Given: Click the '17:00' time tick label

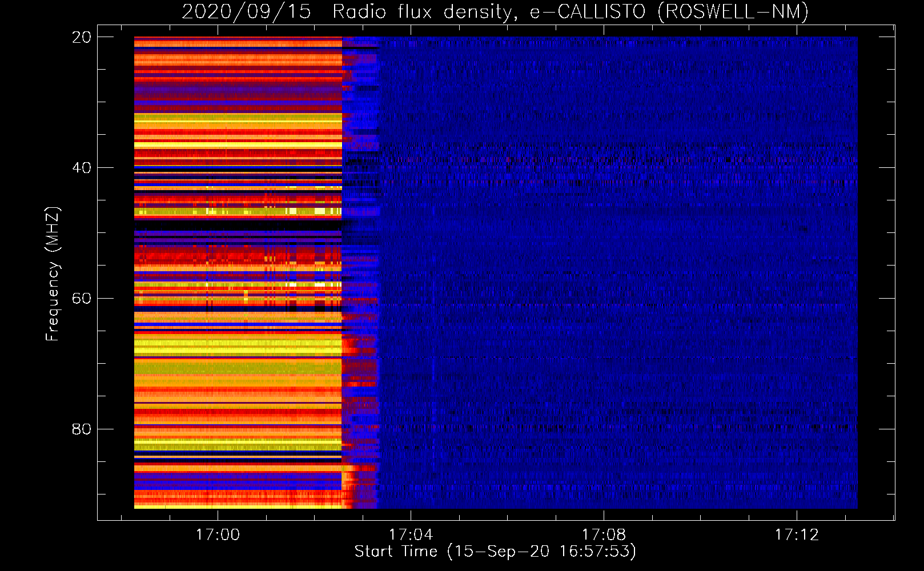Looking at the screenshot, I should tap(218, 535).
